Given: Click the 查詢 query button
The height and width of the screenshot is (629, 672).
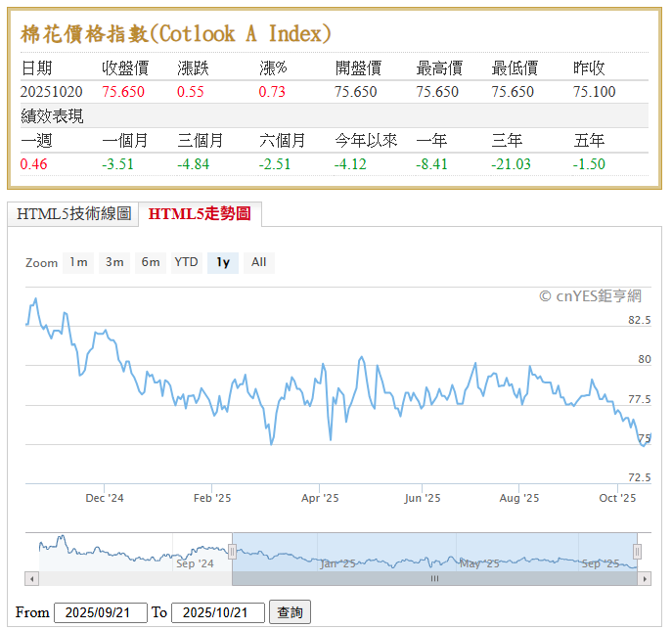Looking at the screenshot, I should (x=290, y=612).
